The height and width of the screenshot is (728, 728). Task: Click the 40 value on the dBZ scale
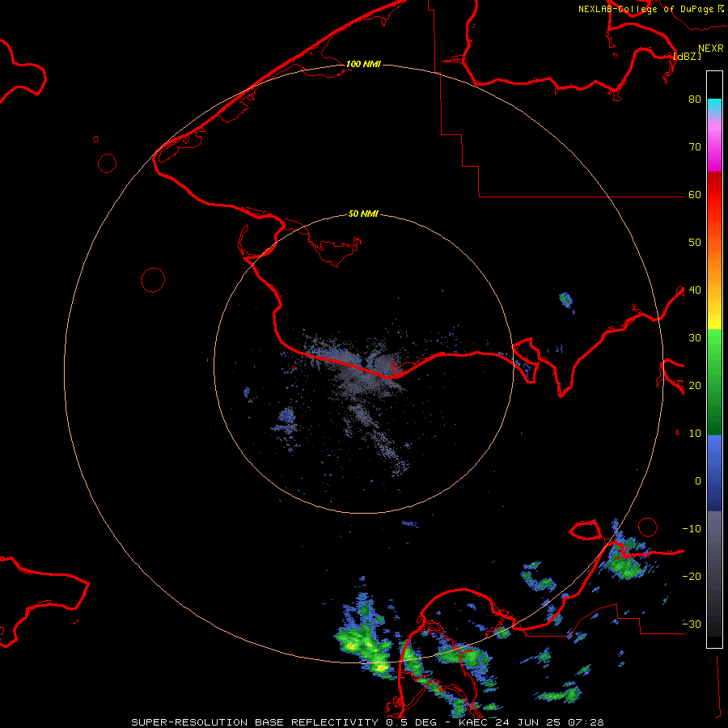pos(695,290)
